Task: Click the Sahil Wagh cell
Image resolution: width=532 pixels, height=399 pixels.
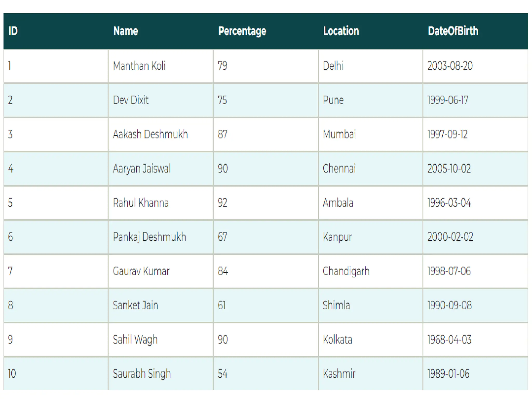Action: [x=135, y=340]
